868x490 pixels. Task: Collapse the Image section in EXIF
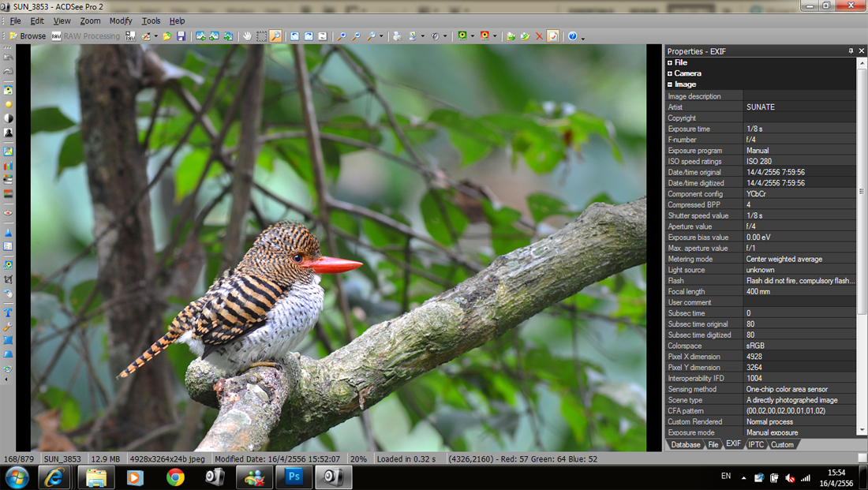[x=670, y=84]
